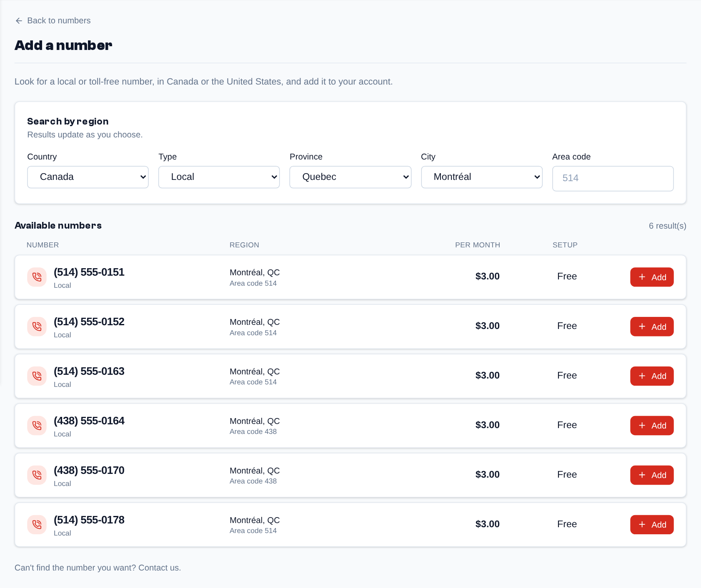Click the PER MONTH column header
701x588 pixels.
pyautogui.click(x=478, y=245)
